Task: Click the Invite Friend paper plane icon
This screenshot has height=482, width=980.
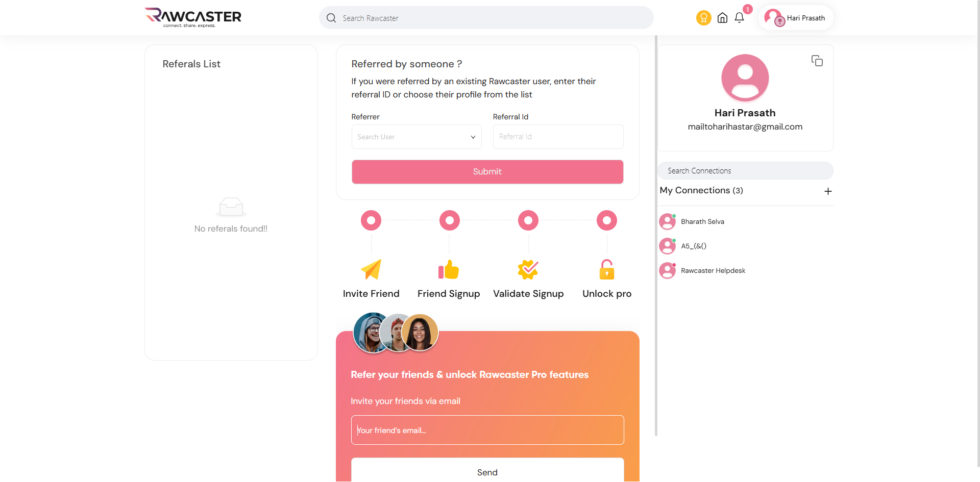Action: tap(371, 269)
